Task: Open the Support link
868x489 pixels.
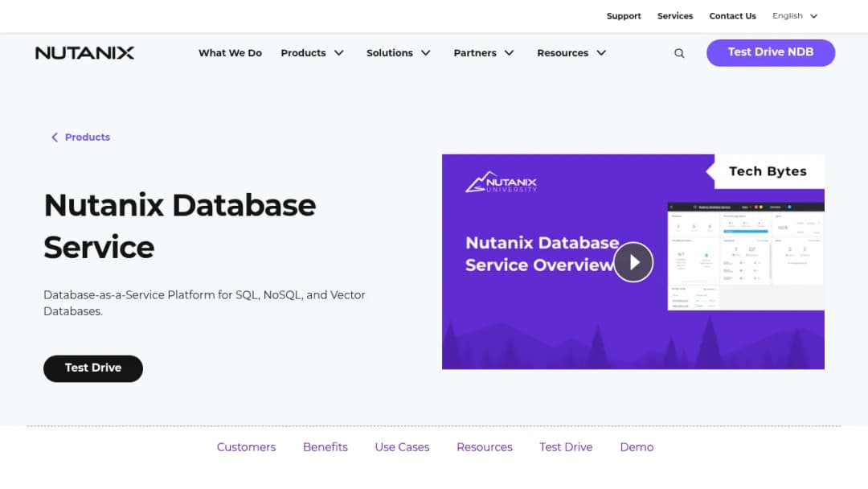Action: tap(624, 16)
